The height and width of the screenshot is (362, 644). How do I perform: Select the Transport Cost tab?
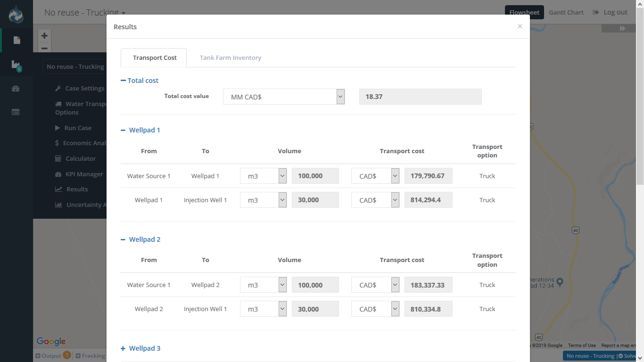pos(154,58)
